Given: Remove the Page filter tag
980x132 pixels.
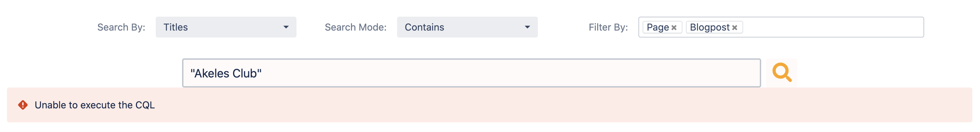Looking at the screenshot, I should click(x=674, y=27).
